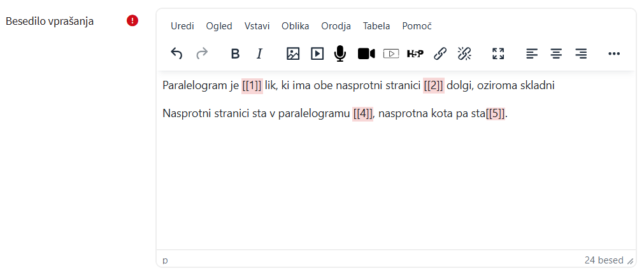Align text to the left
Viewport: 644px width, 273px height.
pos(532,54)
